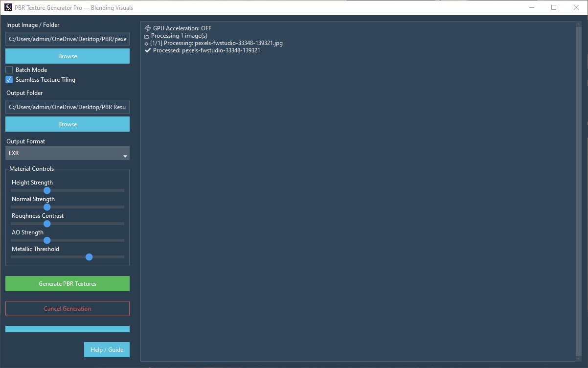Click the PBR Texture Generator app icon in title bar

[x=8, y=7]
